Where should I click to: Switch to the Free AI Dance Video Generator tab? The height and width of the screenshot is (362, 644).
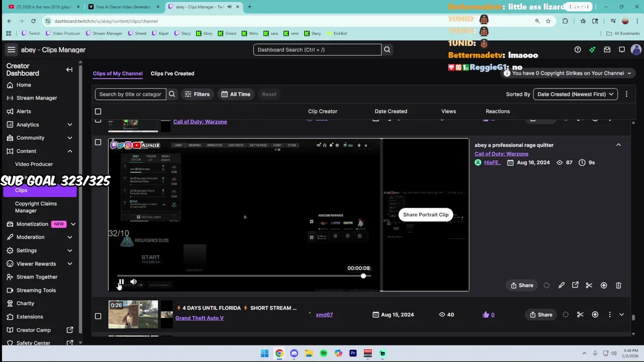pos(124,7)
